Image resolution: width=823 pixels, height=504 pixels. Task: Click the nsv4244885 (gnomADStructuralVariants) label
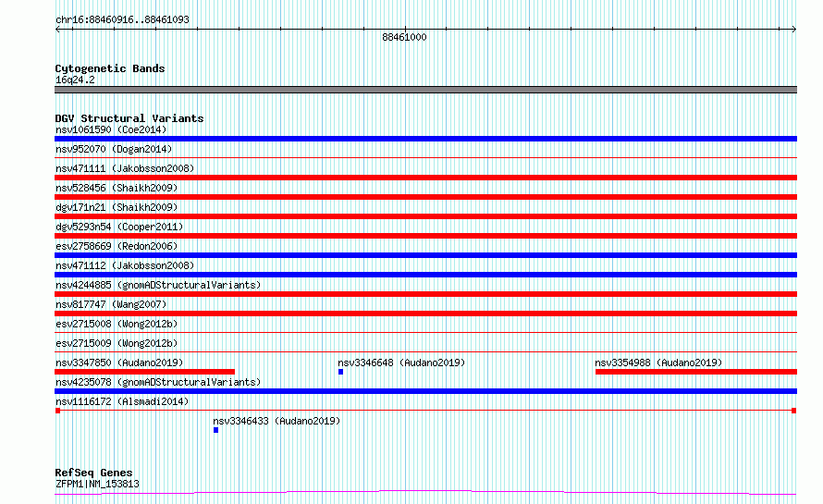pyautogui.click(x=158, y=285)
